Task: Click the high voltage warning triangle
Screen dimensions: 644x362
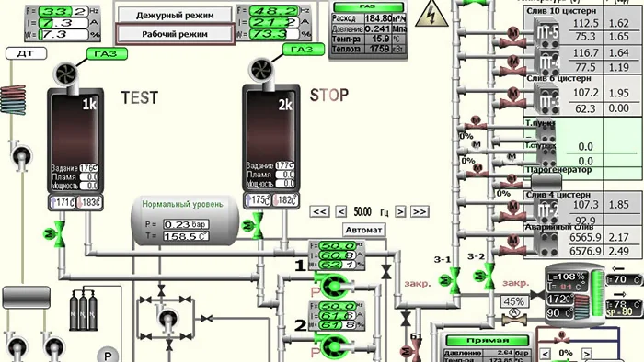Action: (431, 15)
